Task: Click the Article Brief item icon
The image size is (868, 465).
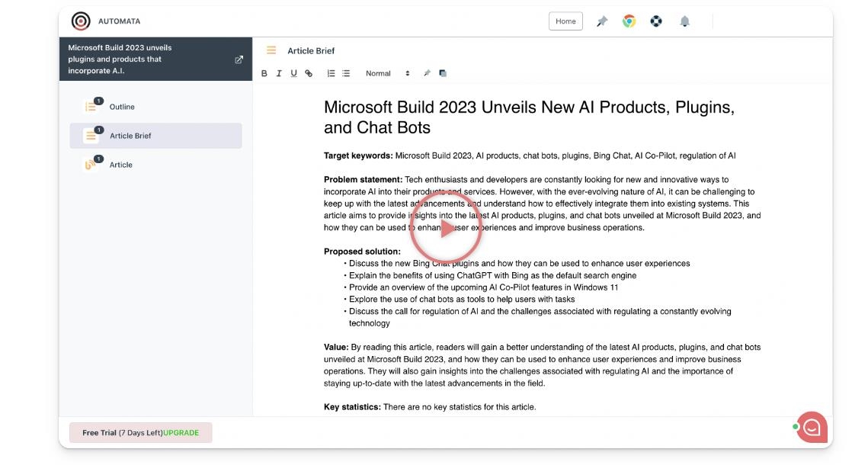Action: coord(90,136)
